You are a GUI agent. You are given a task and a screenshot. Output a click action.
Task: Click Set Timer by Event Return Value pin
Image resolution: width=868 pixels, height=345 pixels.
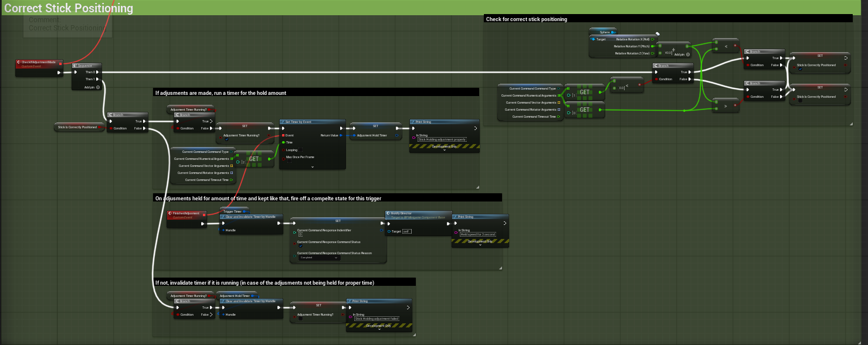point(342,135)
